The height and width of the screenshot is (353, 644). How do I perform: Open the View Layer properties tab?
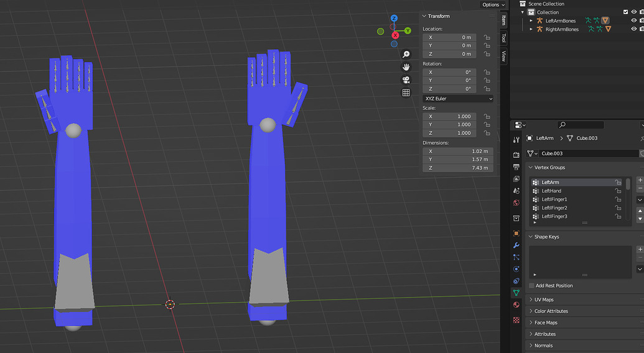point(516,179)
